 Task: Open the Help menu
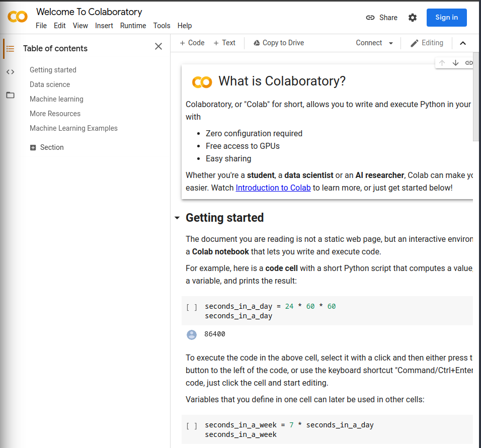[x=185, y=26]
